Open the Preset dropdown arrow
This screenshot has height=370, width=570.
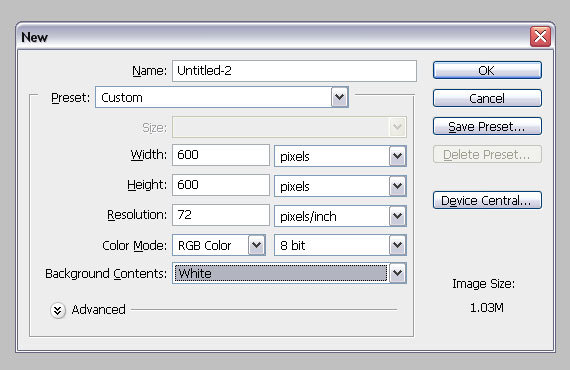340,97
